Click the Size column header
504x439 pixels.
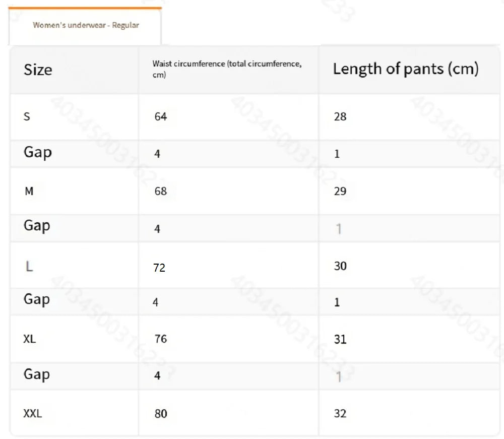point(38,70)
